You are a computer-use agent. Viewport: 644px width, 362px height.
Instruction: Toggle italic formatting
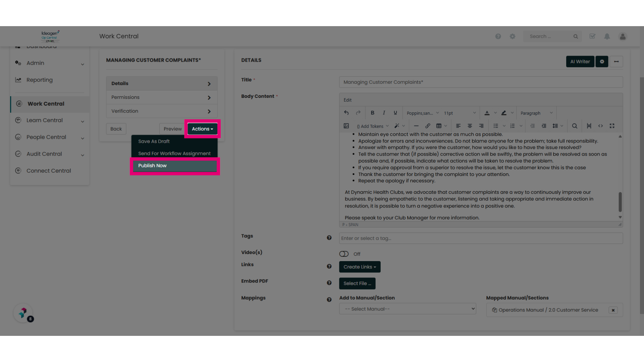point(384,113)
